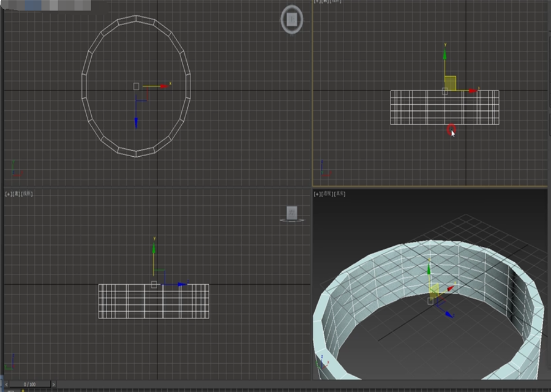This screenshot has height=392, width=551.
Task: Click the left scroll arrow at the bottom
Action: 6,383
